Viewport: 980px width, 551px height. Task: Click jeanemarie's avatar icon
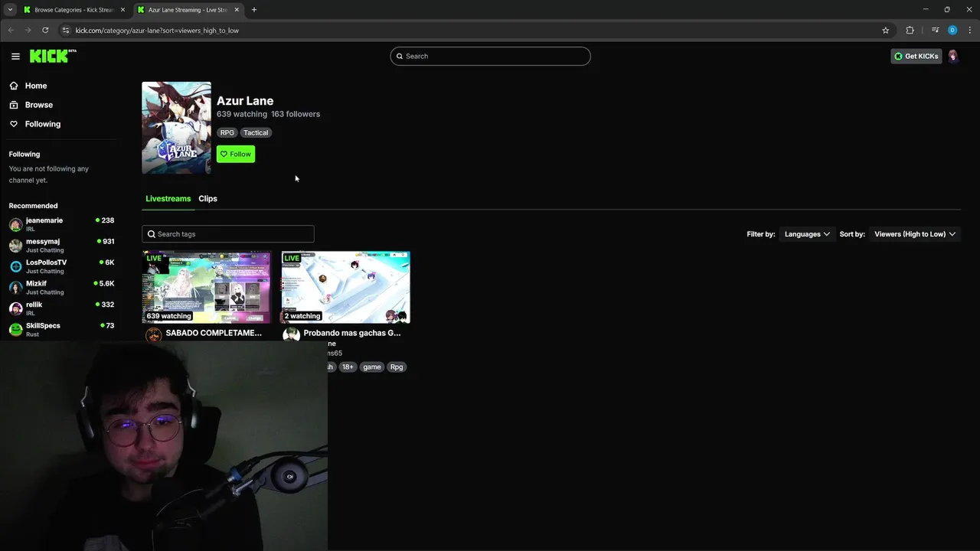coord(15,225)
